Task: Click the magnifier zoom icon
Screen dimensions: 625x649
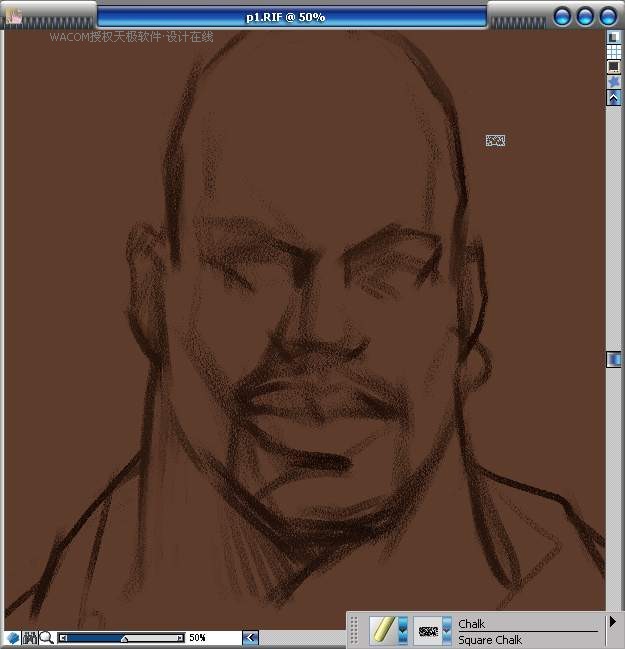Action: 46,637
